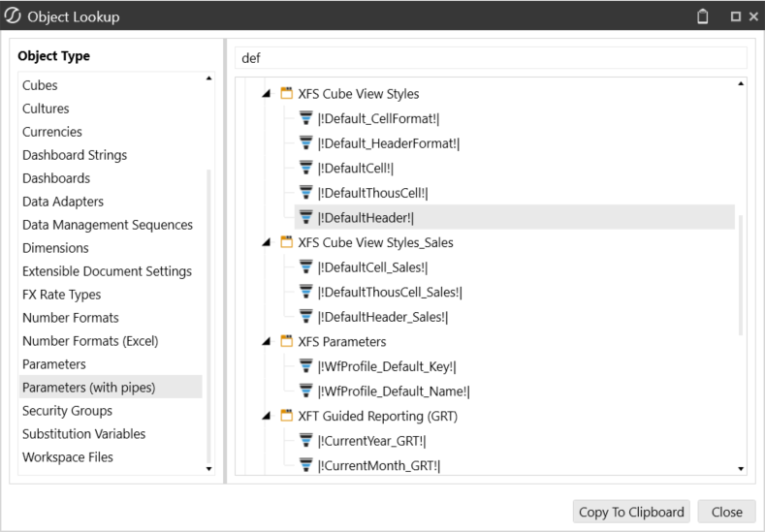Image resolution: width=765 pixels, height=532 pixels.
Task: Collapse the XFS Cube View Styles_Sales group
Action: tap(267, 243)
